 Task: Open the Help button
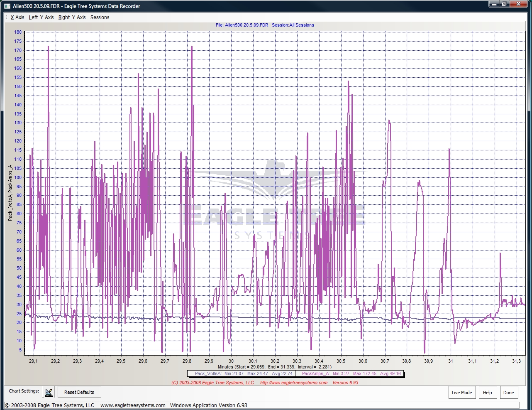[x=488, y=393]
